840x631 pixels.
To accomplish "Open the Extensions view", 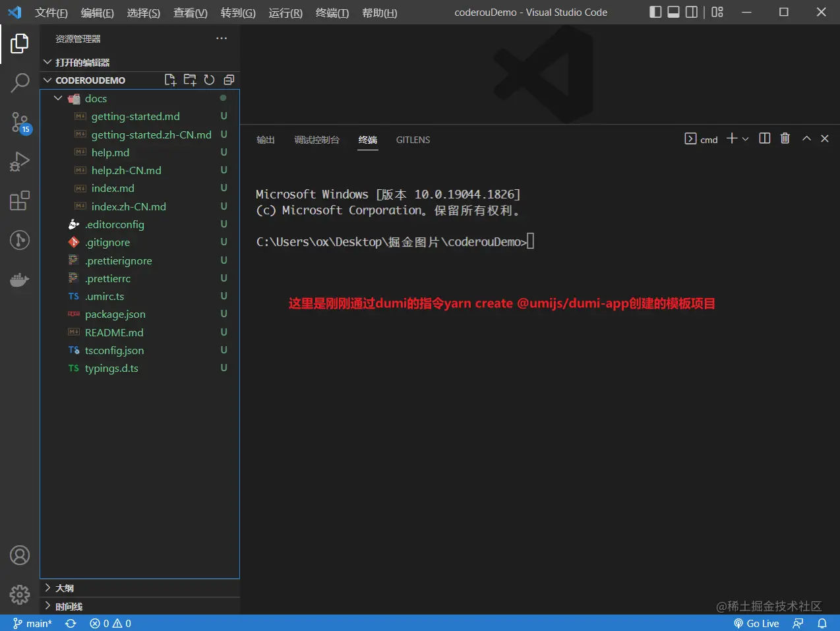I will click(20, 200).
